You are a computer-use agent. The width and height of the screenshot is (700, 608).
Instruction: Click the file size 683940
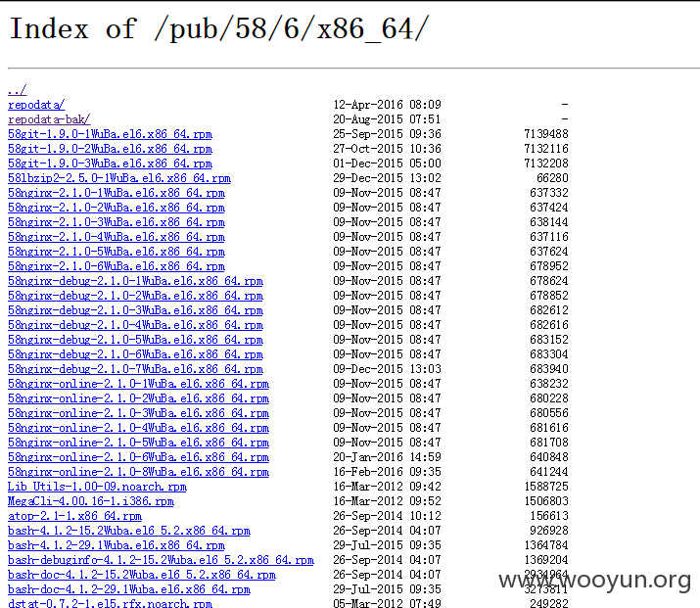[x=549, y=370]
